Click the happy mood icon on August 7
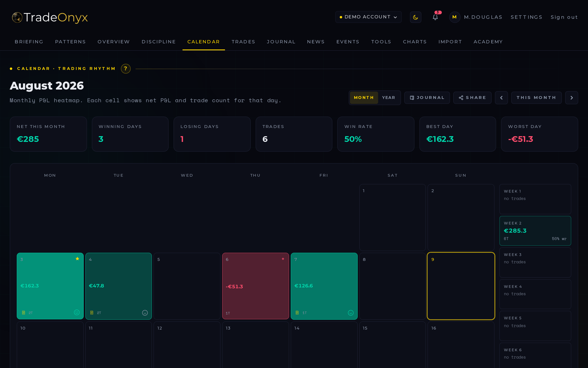The width and height of the screenshot is (588, 368). point(351,313)
